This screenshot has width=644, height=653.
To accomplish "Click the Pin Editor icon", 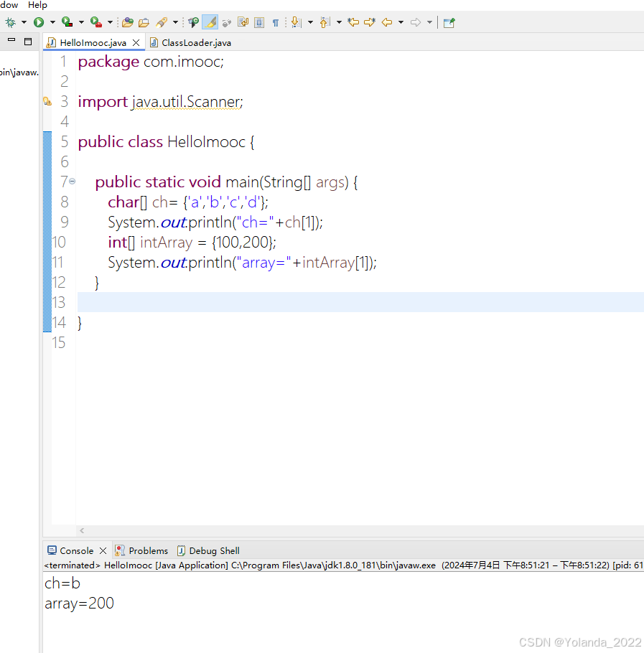I will point(449,22).
